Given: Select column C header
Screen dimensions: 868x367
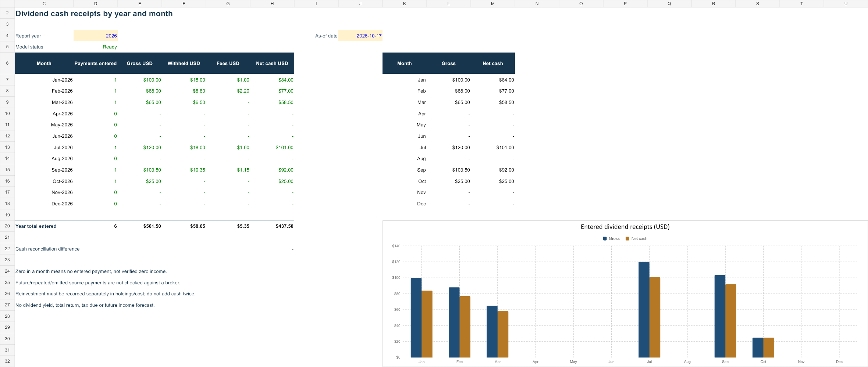Looking at the screenshot, I should click(x=44, y=4).
